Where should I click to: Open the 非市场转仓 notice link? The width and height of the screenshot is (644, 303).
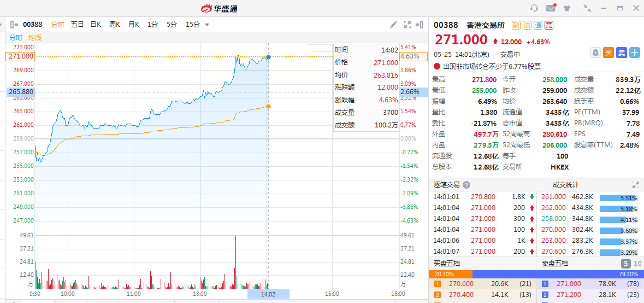(x=492, y=66)
